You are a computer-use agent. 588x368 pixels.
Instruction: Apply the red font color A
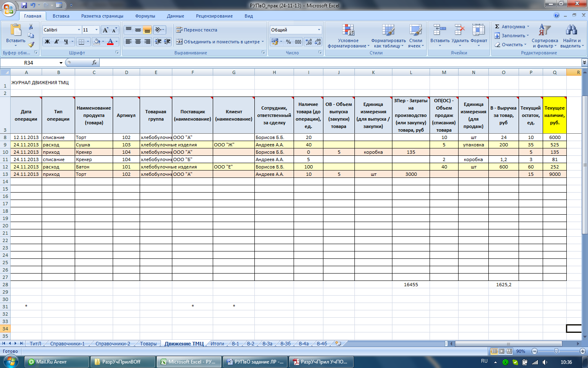click(110, 42)
